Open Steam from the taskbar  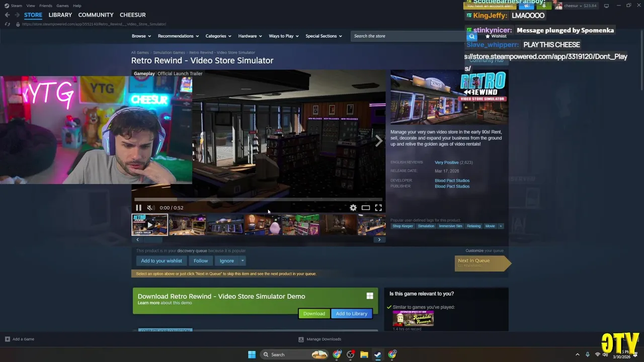(377, 354)
